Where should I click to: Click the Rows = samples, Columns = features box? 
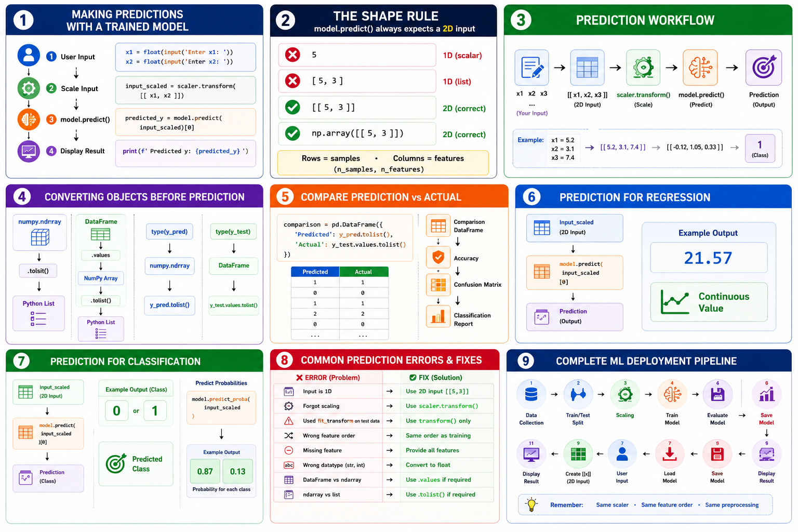coord(383,163)
